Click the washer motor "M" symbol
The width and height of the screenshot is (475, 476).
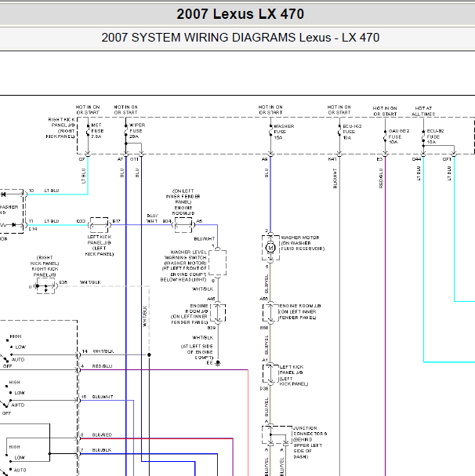coord(270,248)
